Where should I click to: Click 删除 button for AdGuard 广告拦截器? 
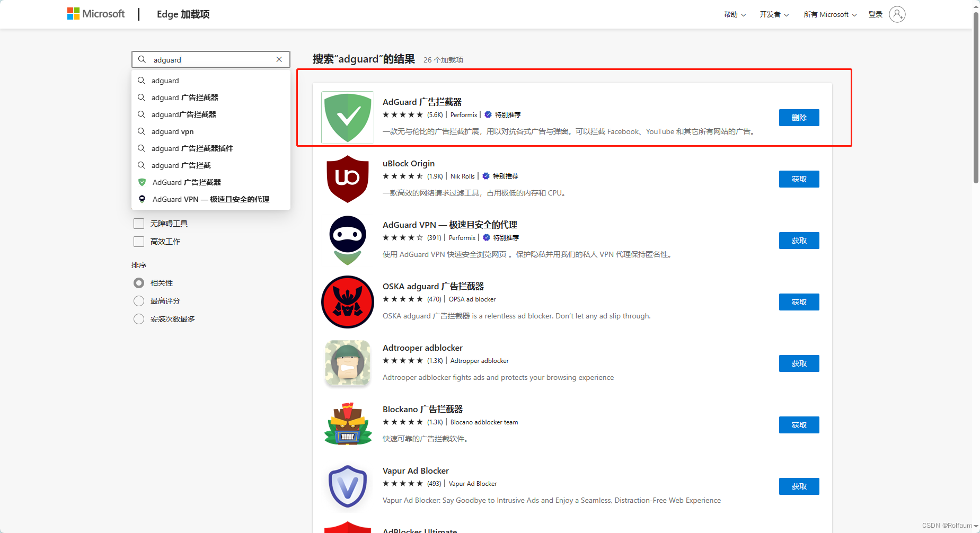point(799,118)
